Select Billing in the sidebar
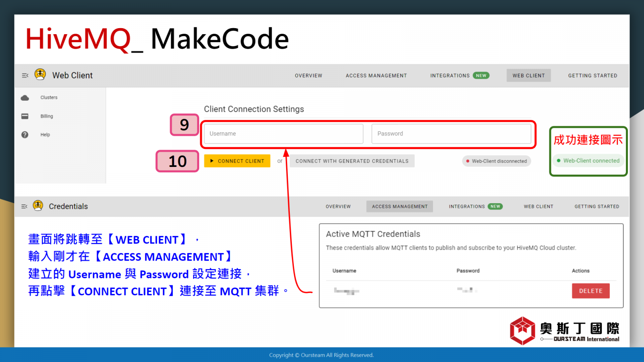The image size is (644, 362). pyautogui.click(x=47, y=116)
